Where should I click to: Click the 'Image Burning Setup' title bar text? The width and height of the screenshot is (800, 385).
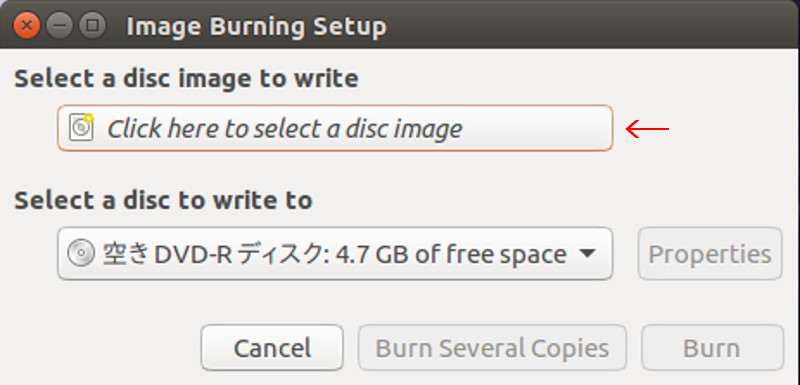pyautogui.click(x=256, y=27)
